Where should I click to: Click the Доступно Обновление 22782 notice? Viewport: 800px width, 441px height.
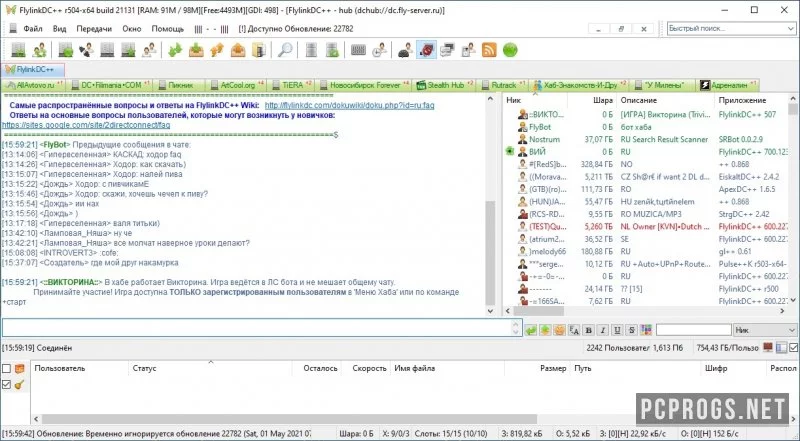tap(296, 29)
